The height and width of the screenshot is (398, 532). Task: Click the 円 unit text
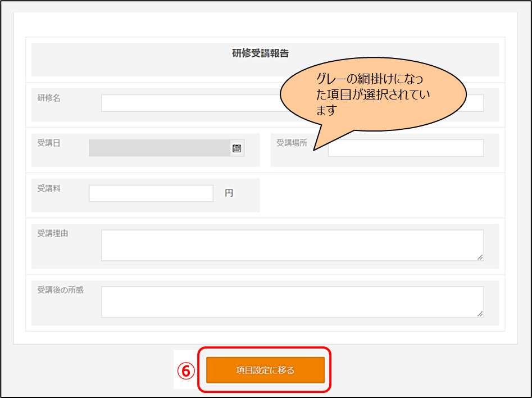coord(229,193)
